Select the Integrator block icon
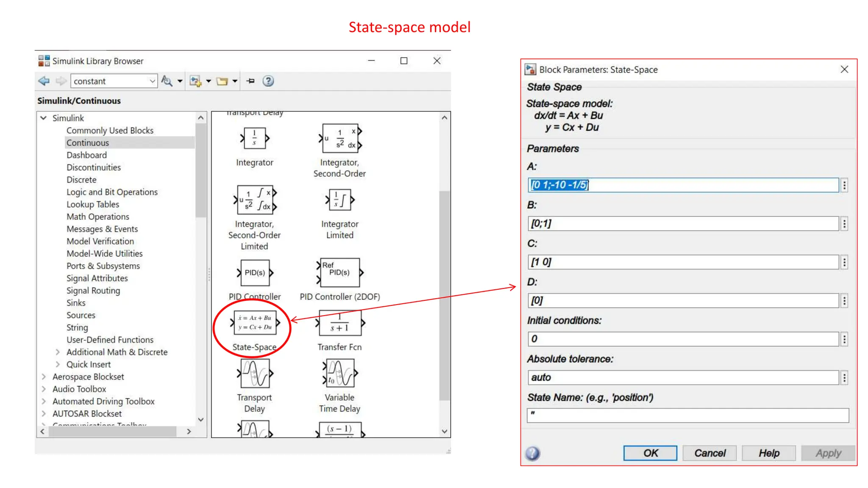 255,138
